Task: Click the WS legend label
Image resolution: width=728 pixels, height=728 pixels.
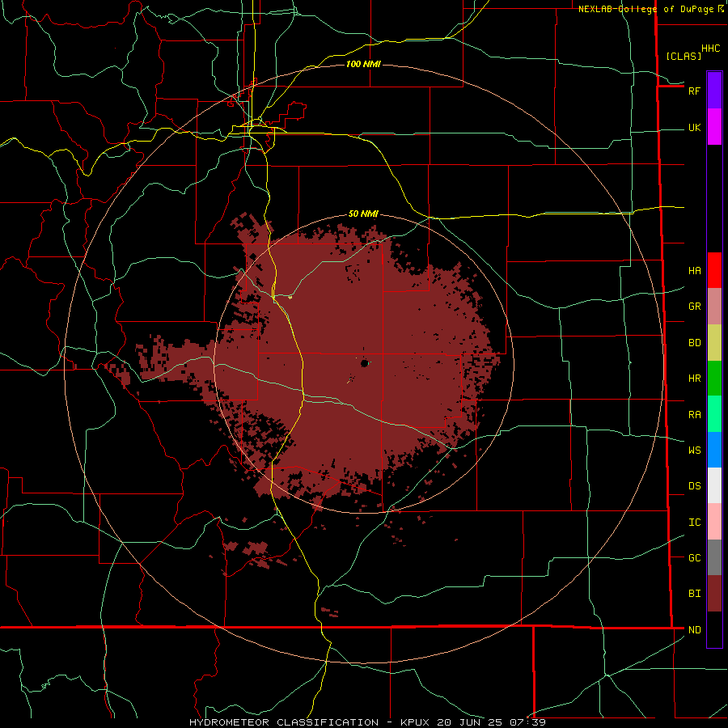Action: coord(694,451)
